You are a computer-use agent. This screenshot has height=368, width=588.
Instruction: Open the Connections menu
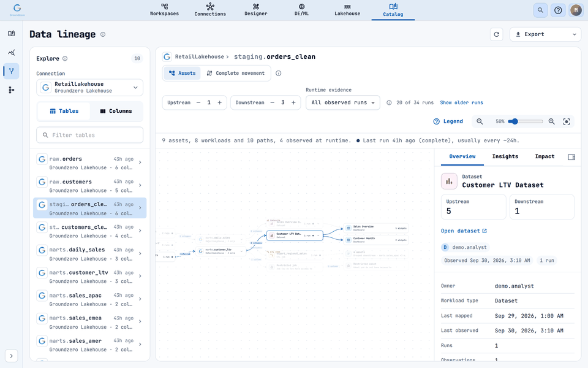click(x=210, y=10)
